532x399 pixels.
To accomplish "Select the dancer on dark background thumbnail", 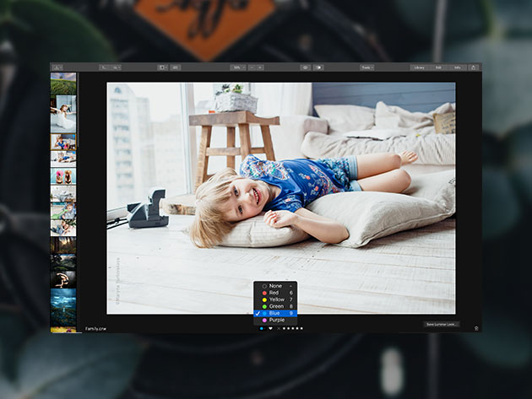I will click(x=63, y=279).
